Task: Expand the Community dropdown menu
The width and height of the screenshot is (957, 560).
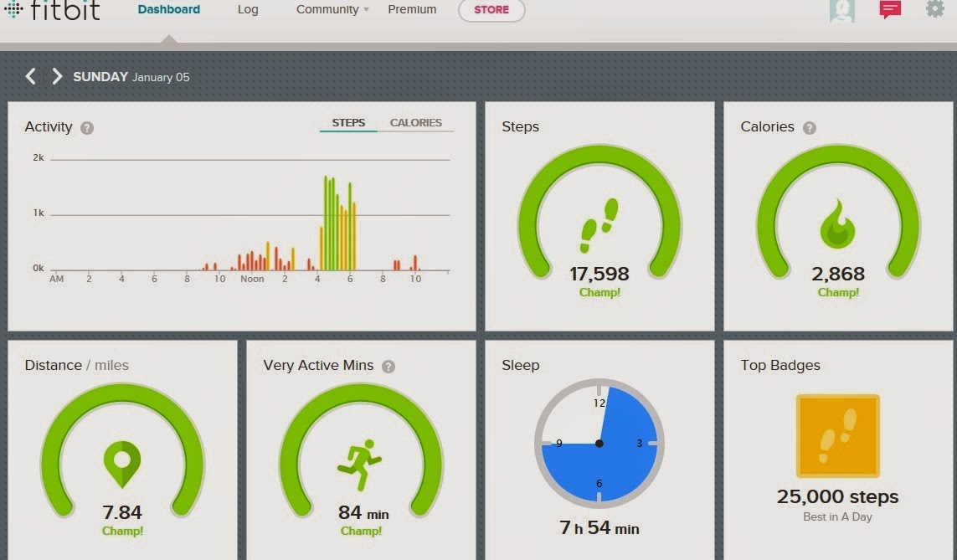Action: pos(332,9)
